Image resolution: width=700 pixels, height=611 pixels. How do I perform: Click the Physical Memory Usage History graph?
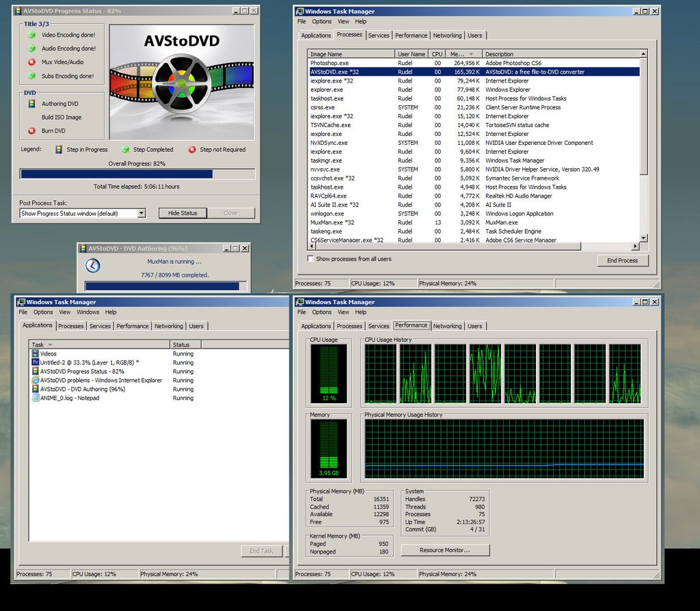click(504, 448)
